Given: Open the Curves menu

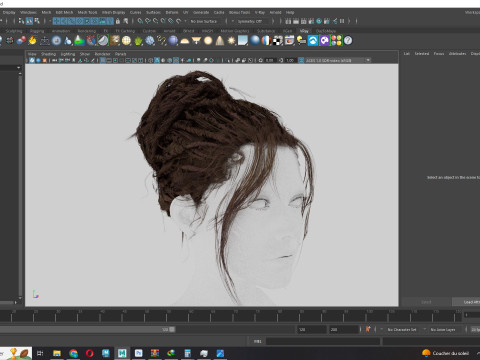Looking at the screenshot, I should point(135,12).
